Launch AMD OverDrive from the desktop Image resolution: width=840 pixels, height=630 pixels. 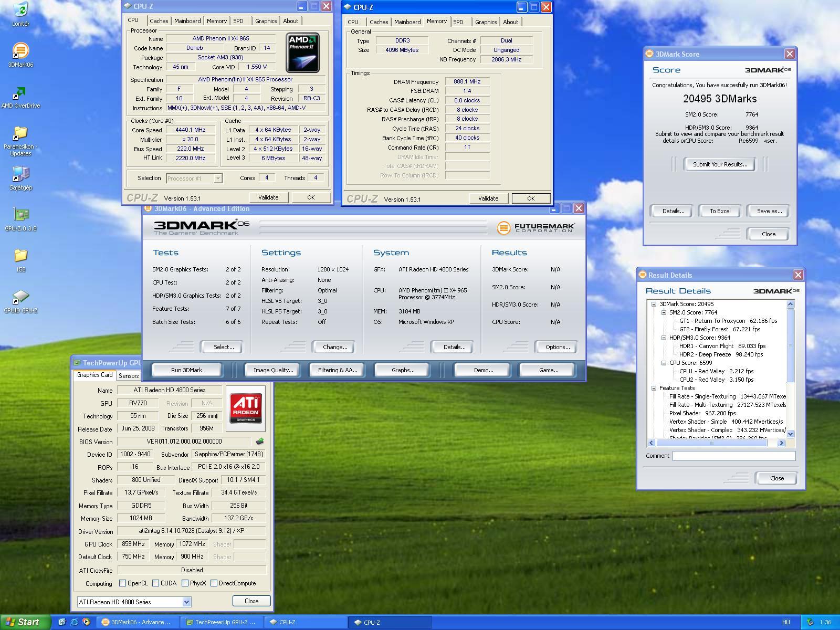[x=20, y=93]
